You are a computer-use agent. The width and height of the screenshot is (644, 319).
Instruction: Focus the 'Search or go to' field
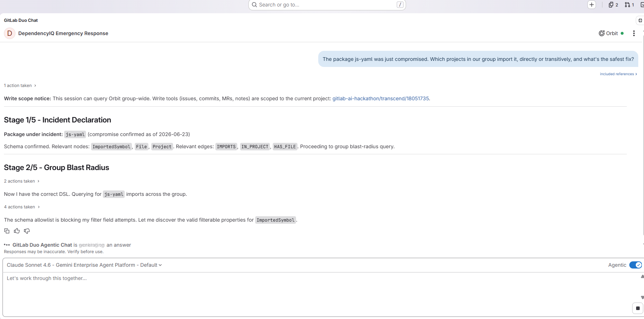tap(327, 5)
